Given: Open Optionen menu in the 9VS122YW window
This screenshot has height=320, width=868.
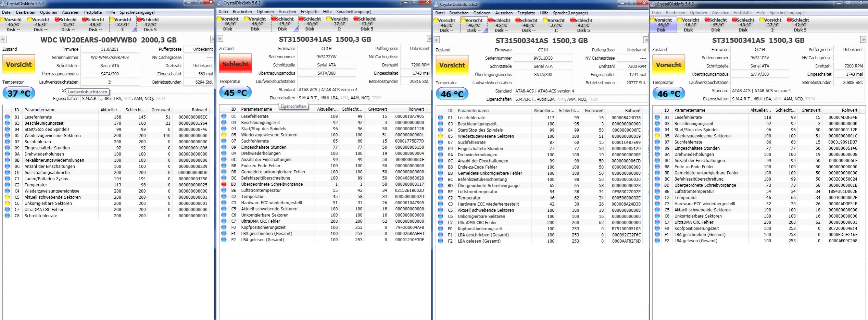Looking at the screenshot, I should pos(265,12).
